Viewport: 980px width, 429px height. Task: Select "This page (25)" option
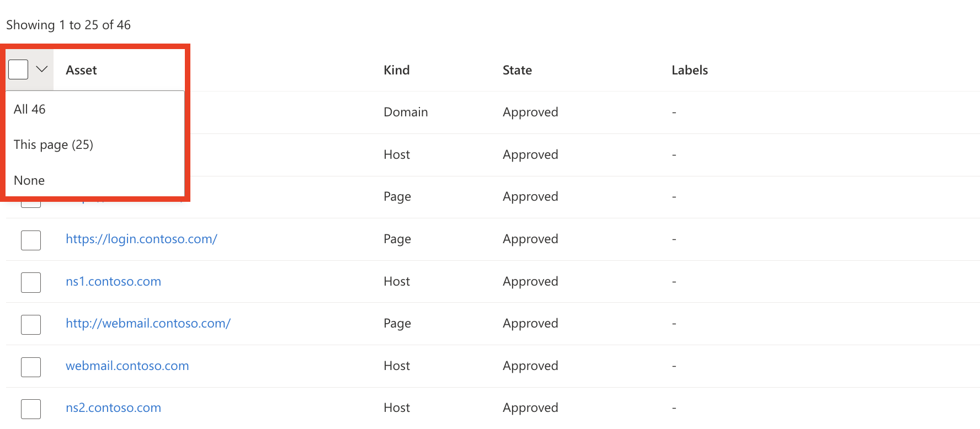pyautogui.click(x=54, y=144)
